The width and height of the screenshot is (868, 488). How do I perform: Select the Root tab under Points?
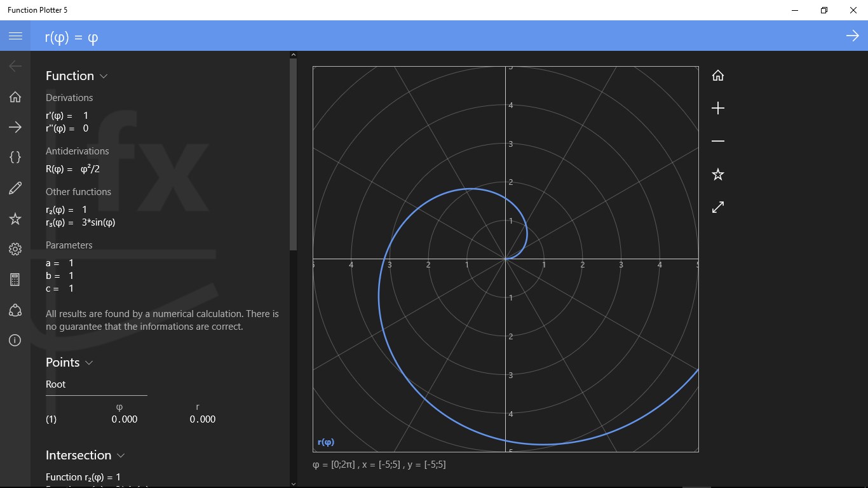56,384
